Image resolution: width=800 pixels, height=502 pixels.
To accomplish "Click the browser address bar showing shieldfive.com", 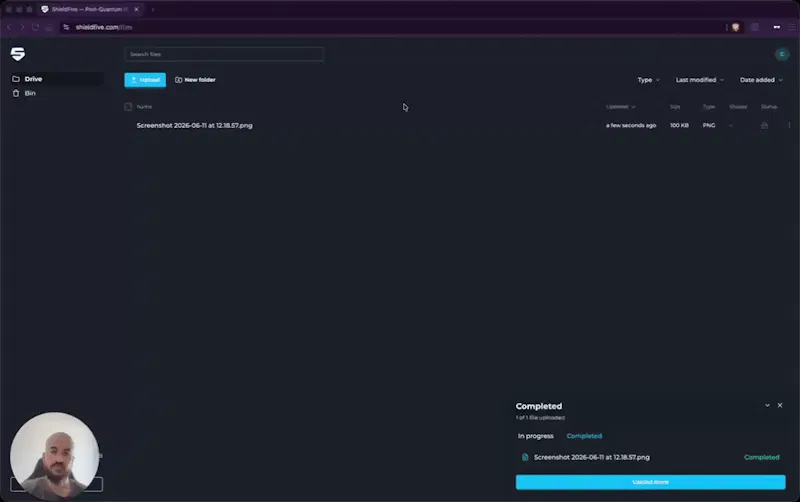I will coord(393,27).
